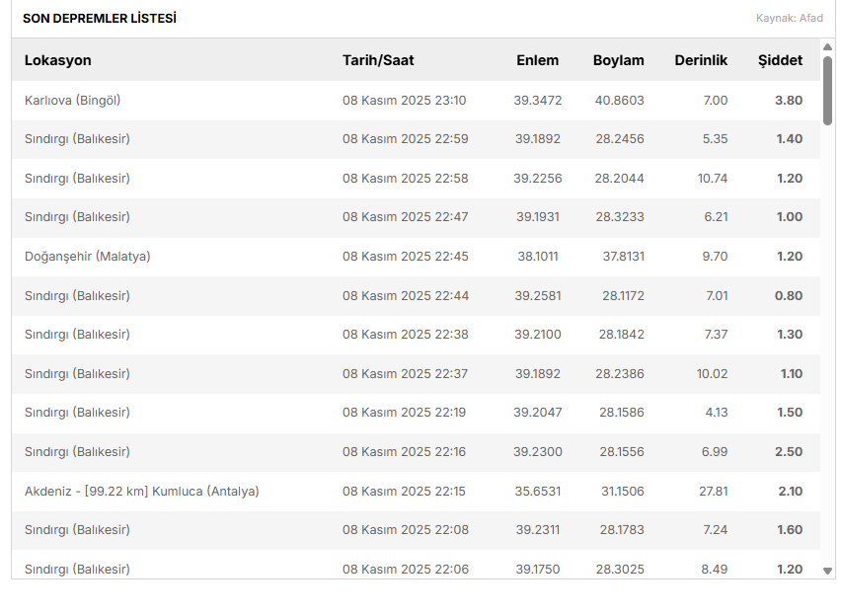Select the Karlıova (Bingöl) earthquake row

[x=73, y=101]
